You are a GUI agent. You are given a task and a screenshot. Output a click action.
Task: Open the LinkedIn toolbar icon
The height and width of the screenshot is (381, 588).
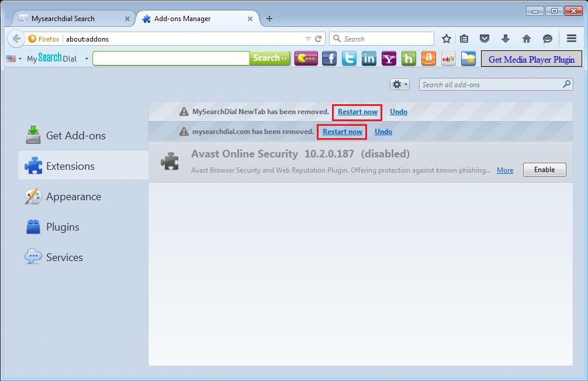(369, 59)
